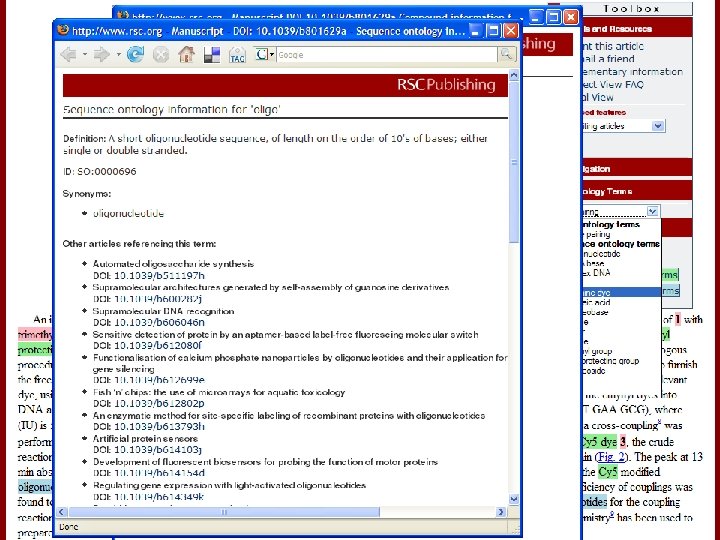Image resolution: width=720 pixels, height=540 pixels.
Task: Minimize the back compound information window
Action: pyautogui.click(x=536, y=17)
